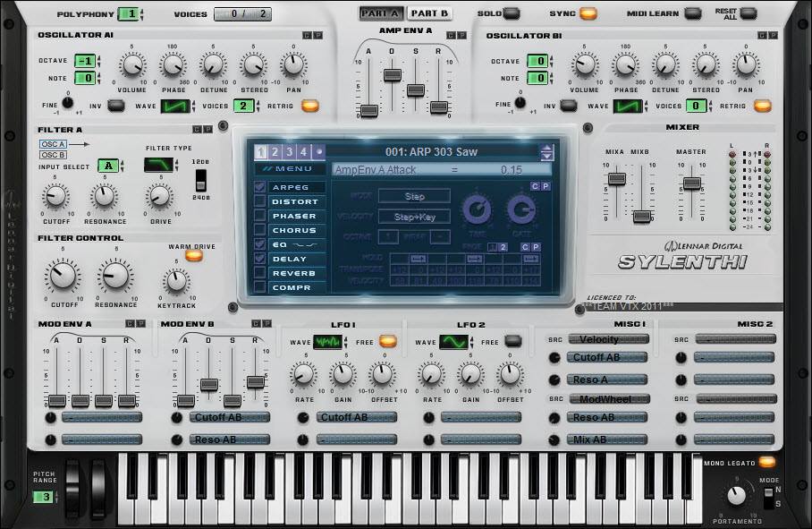This screenshot has height=529, width=812.
Task: Click the Filter A resonance knob
Action: [104, 196]
